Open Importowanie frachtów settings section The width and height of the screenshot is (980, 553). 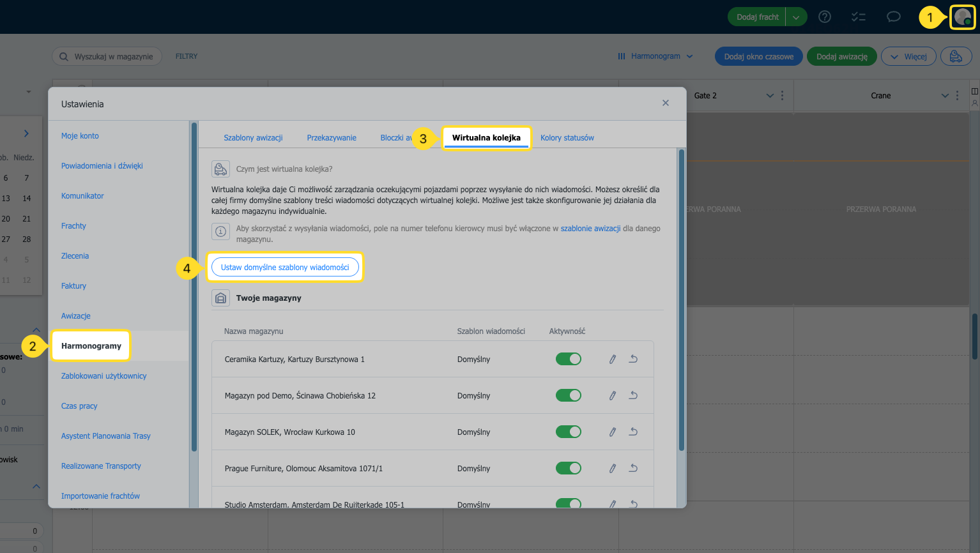point(100,496)
